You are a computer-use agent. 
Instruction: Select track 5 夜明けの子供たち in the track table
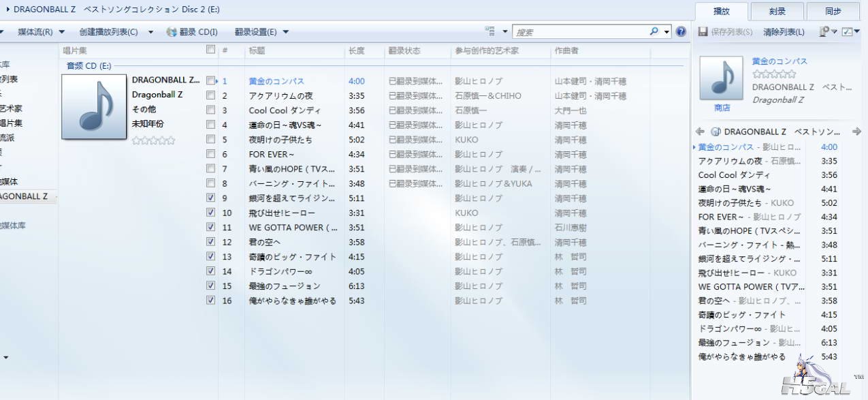[280, 139]
